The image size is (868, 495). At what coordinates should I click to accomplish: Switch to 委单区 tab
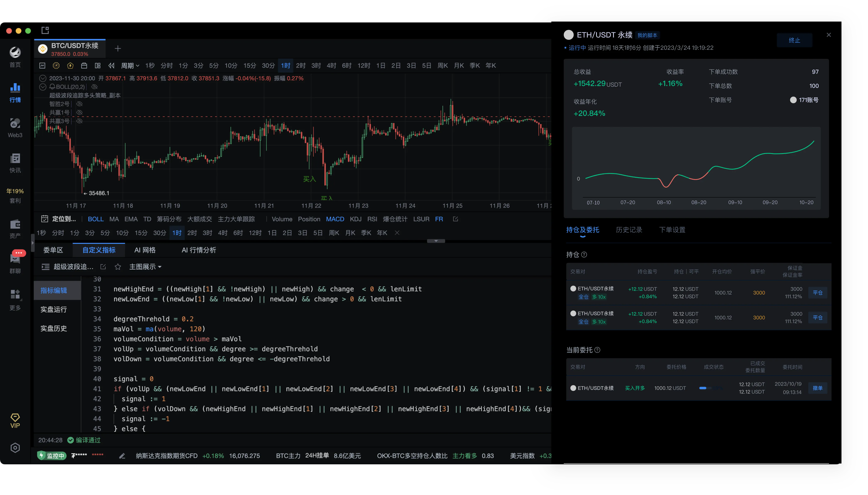53,250
